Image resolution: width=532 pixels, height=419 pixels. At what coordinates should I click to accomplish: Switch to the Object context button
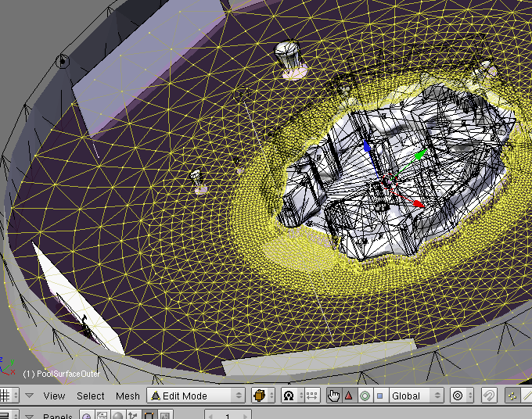pyautogui.click(x=133, y=415)
